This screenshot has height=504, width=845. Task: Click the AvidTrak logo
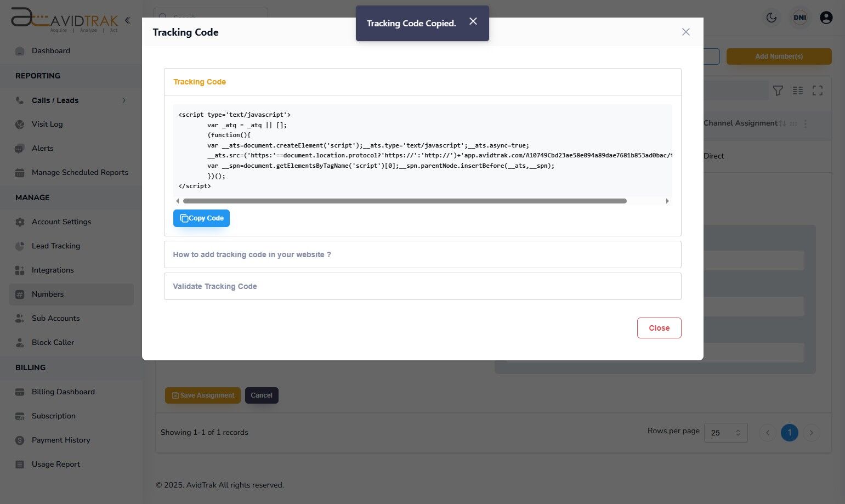pos(64,19)
